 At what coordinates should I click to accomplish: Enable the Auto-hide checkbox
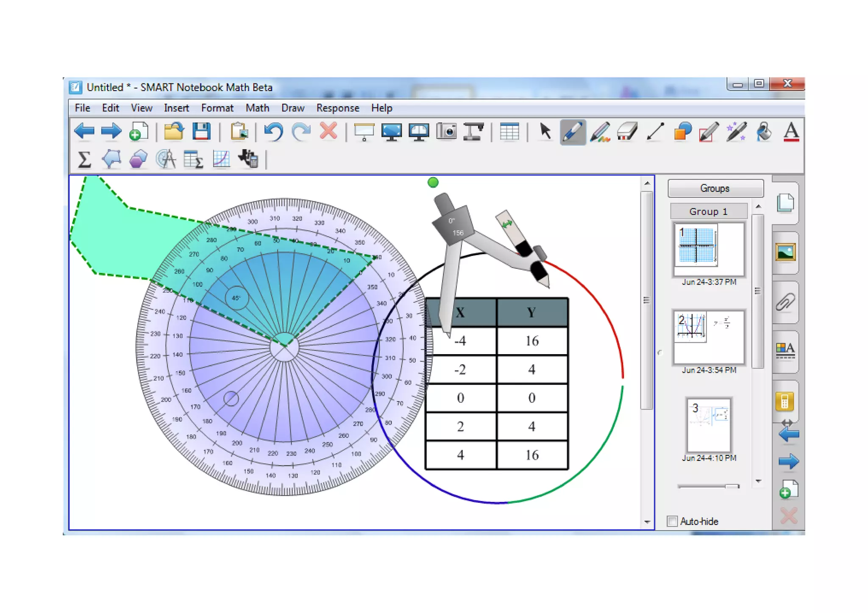coord(672,521)
